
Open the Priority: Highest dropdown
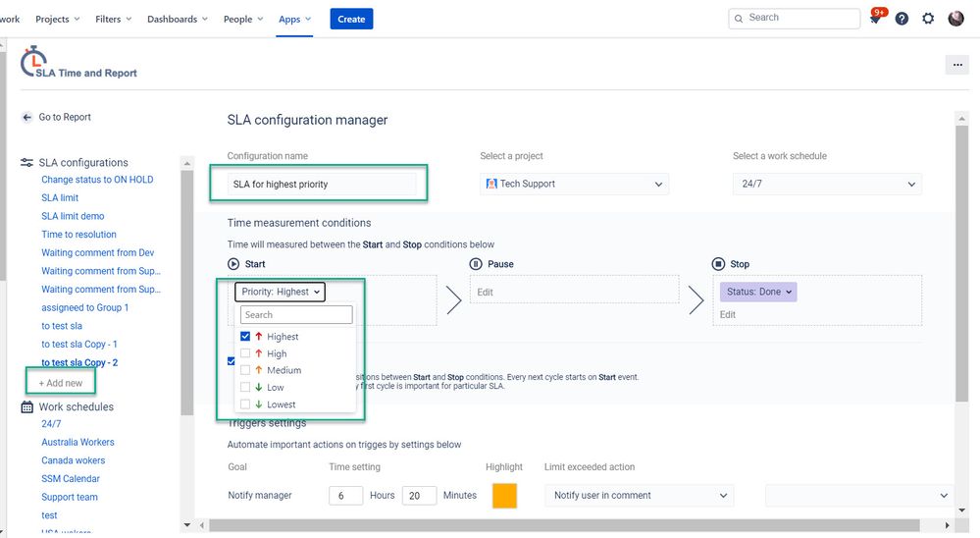[x=280, y=292]
